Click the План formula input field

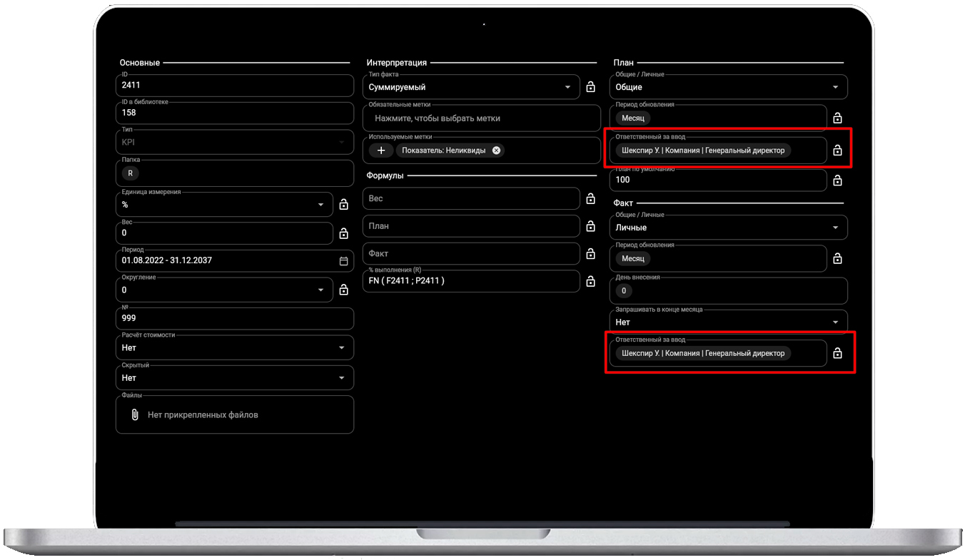(x=471, y=226)
